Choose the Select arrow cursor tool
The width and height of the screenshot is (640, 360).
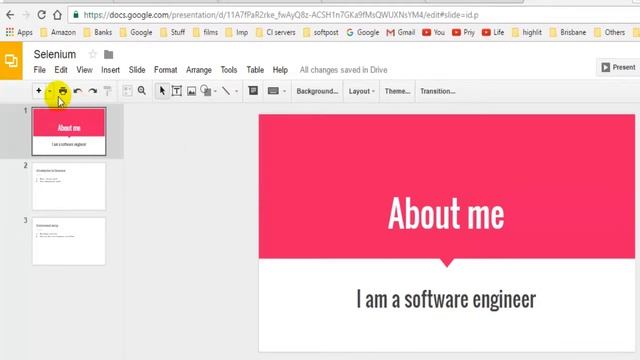(x=162, y=91)
